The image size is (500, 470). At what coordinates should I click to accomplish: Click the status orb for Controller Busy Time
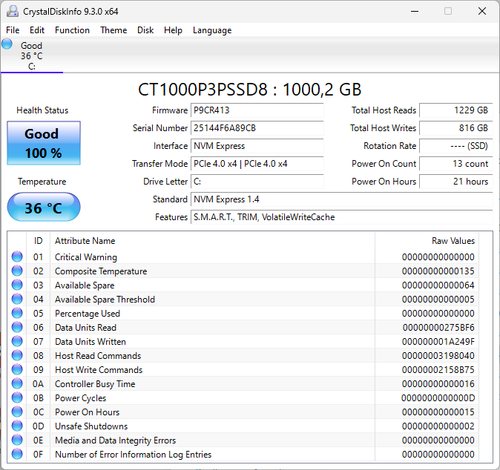17,384
